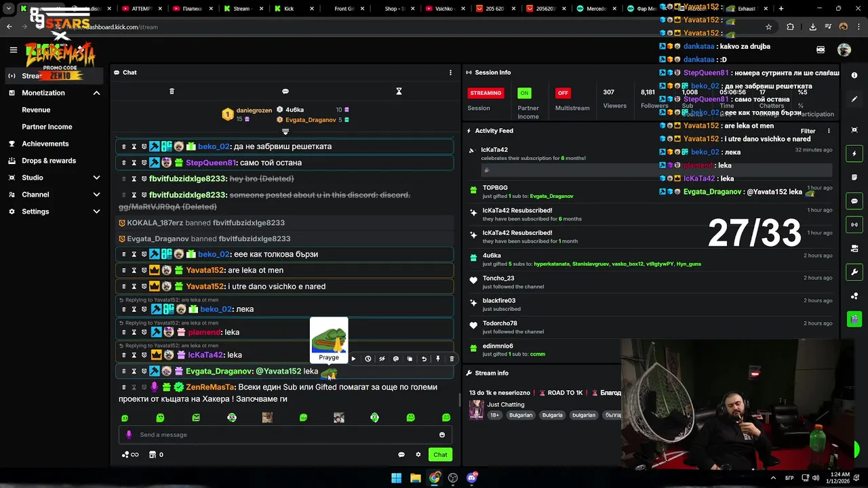Click the wrench icon in right sidebar

coord(854,272)
